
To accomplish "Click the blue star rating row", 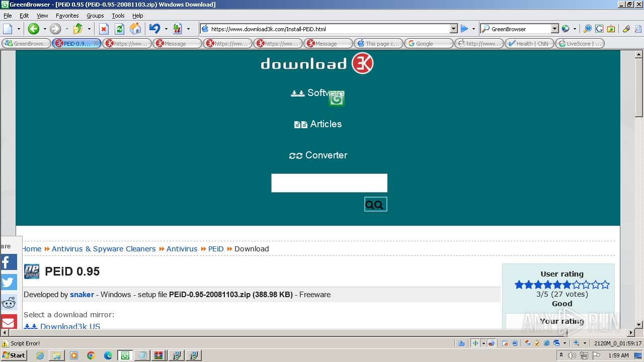I will tap(562, 285).
